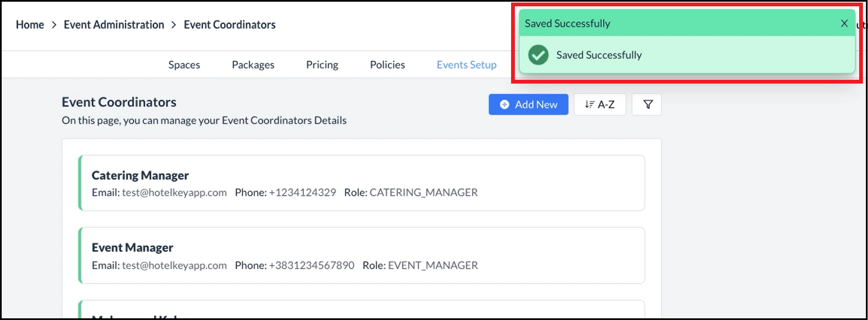
Task: Open the Events Setup tab
Action: click(466, 65)
